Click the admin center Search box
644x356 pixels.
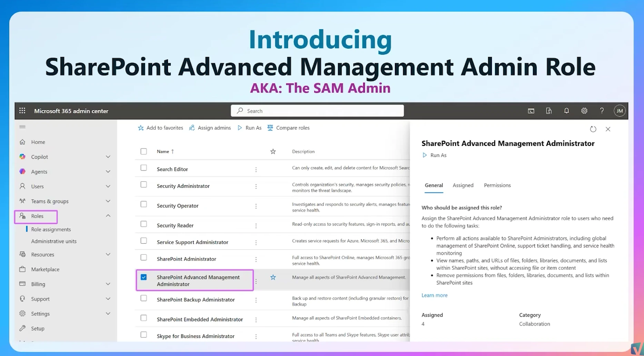click(x=317, y=111)
